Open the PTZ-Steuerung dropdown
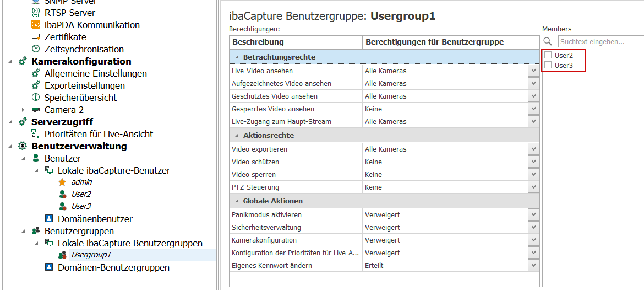 pyautogui.click(x=533, y=187)
